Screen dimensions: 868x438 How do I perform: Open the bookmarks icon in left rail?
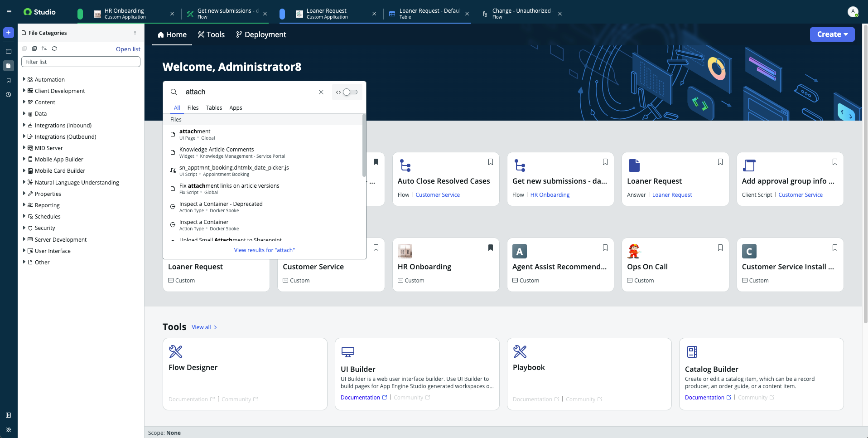pyautogui.click(x=8, y=80)
